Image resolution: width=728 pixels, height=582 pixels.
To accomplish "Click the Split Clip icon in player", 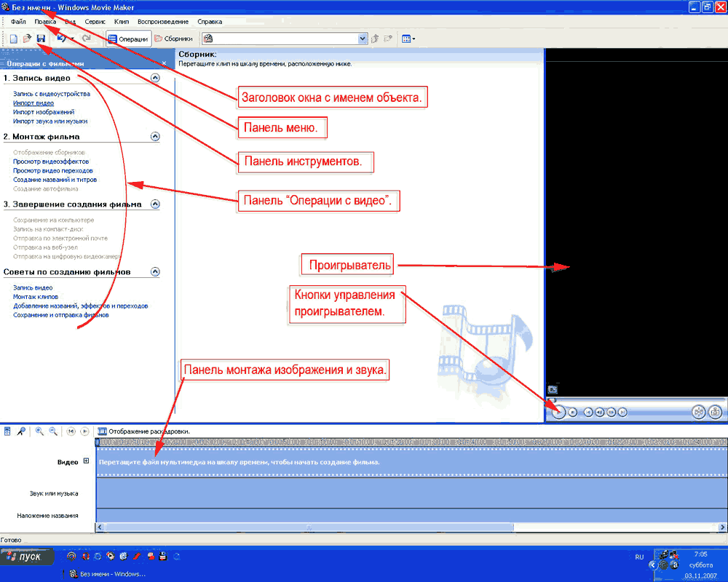I will click(699, 412).
